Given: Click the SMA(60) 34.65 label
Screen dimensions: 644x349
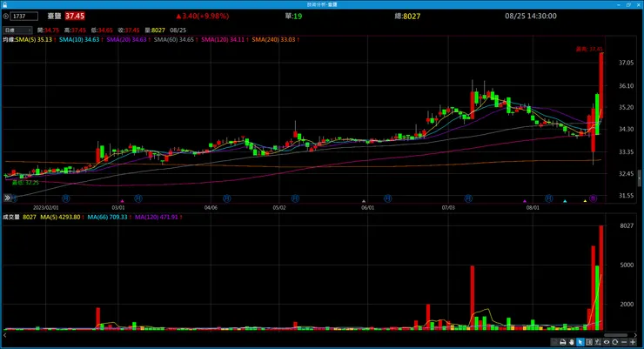Looking at the screenshot, I should pos(176,40).
